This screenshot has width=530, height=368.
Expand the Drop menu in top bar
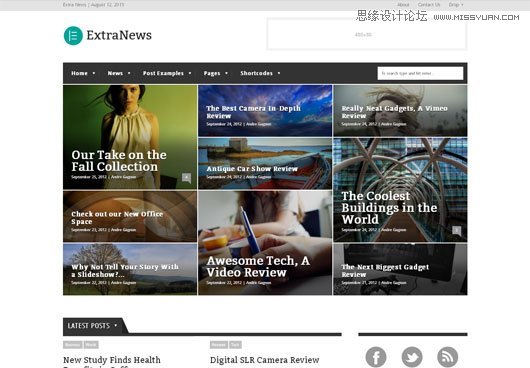coord(456,5)
